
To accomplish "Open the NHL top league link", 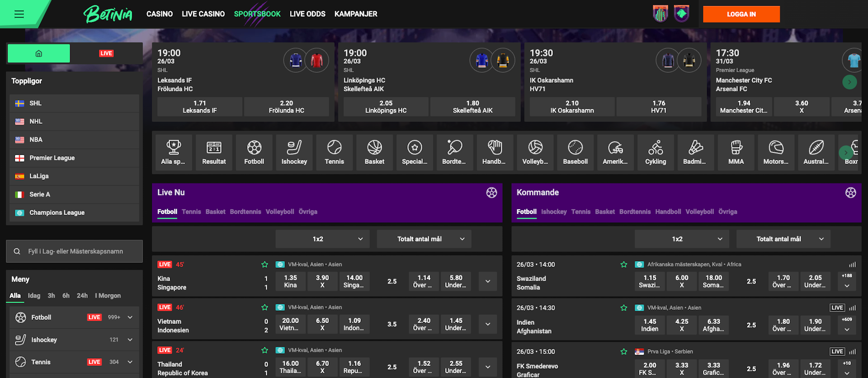I will 74,121.
